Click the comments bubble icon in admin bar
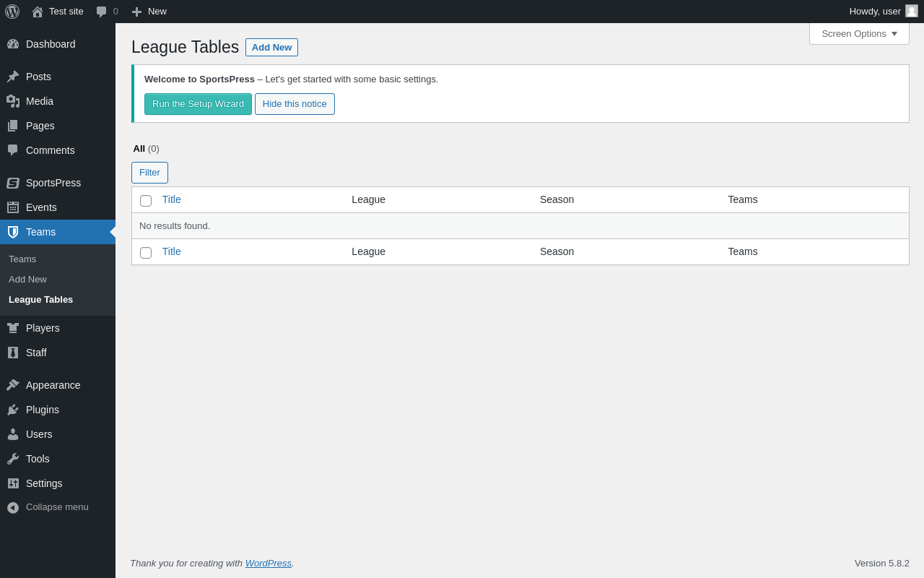Screen dimensions: 924x578 pyautogui.click(x=102, y=12)
